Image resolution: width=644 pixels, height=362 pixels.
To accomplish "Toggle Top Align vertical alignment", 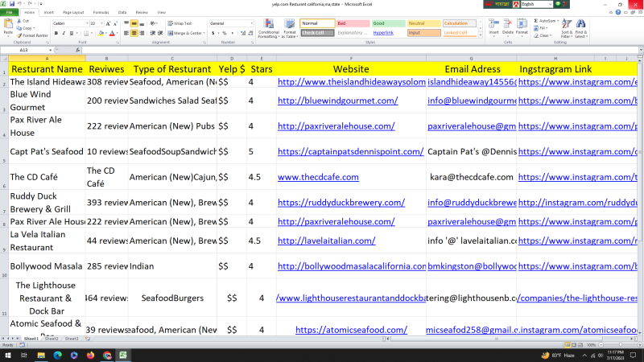I will click(x=126, y=24).
